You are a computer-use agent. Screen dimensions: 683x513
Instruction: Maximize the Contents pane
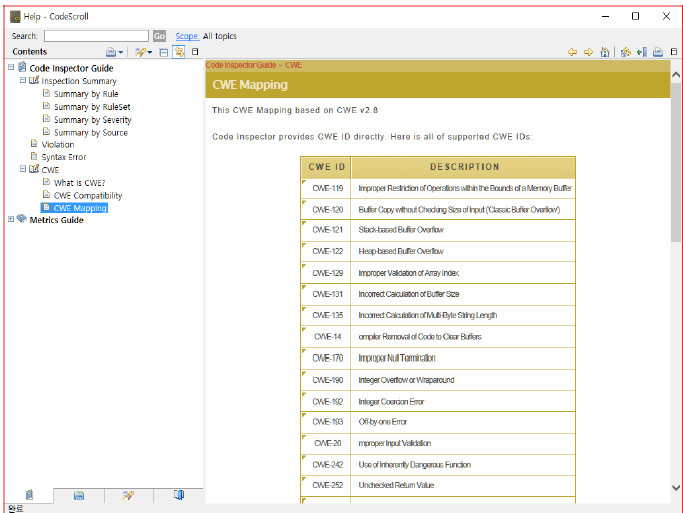pyautogui.click(x=195, y=52)
